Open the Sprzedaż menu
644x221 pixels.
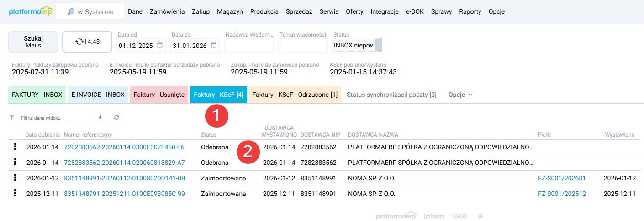(x=299, y=12)
